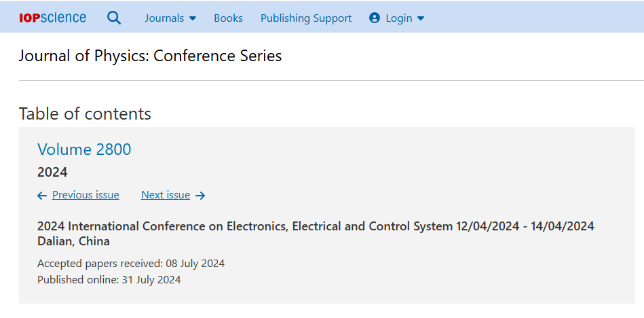This screenshot has height=318, width=644.
Task: Click the Journal of Physics: Conference Series title
Action: pyautogui.click(x=150, y=56)
